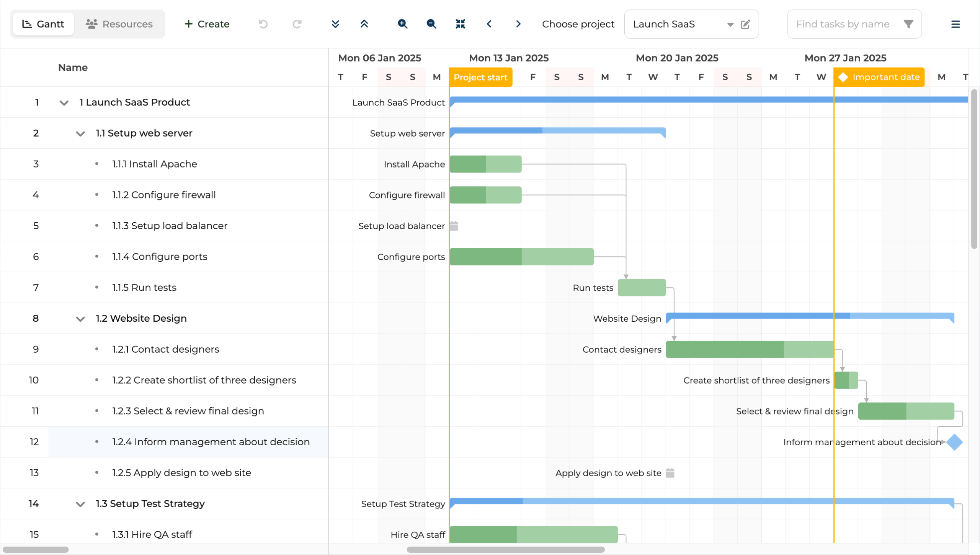Move timeline to previous period

[x=489, y=24]
